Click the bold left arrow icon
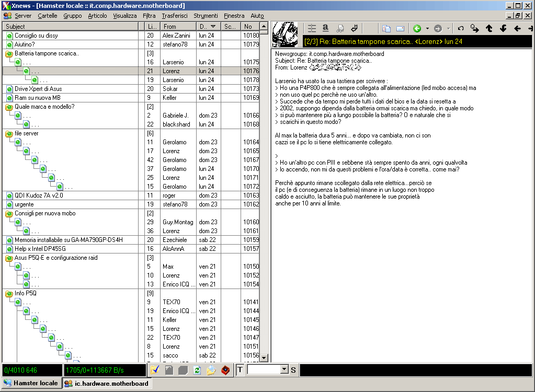The height and width of the screenshot is (392, 535). point(517,28)
